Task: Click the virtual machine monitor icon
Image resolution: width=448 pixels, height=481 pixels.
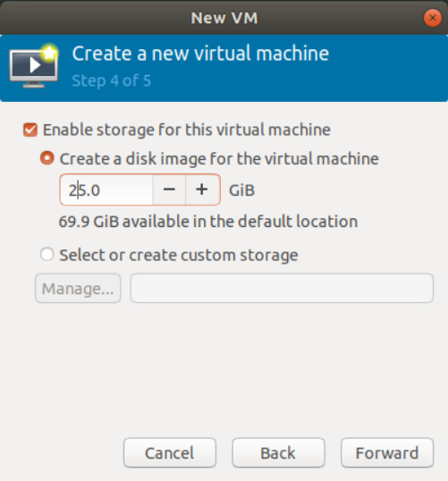Action: [x=33, y=66]
